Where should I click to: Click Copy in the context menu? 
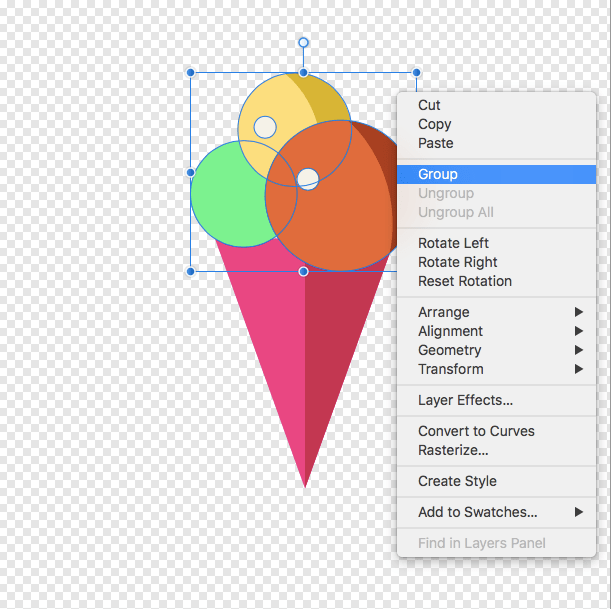coord(434,124)
